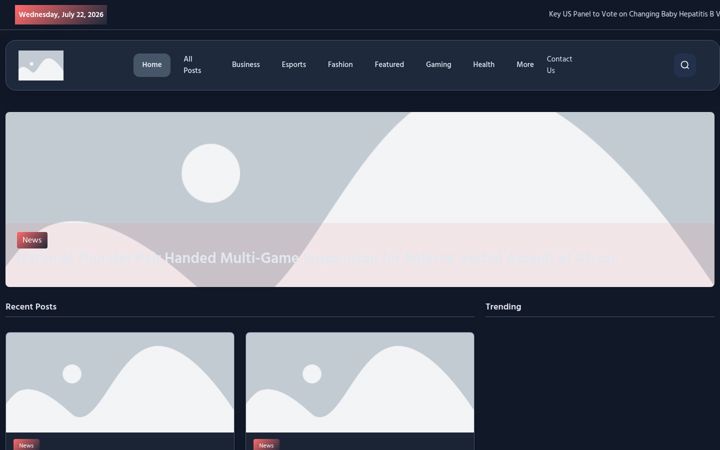This screenshot has width=720, height=450.
Task: Select the Business category
Action: (246, 65)
